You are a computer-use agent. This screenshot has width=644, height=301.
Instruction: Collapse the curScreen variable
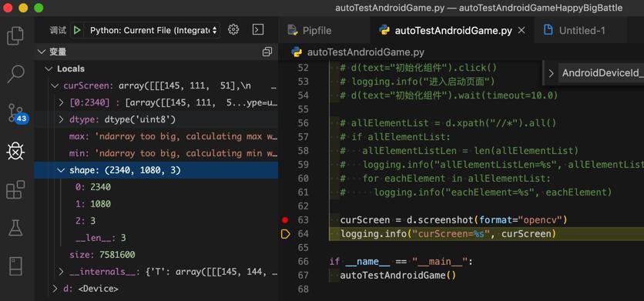coord(54,85)
